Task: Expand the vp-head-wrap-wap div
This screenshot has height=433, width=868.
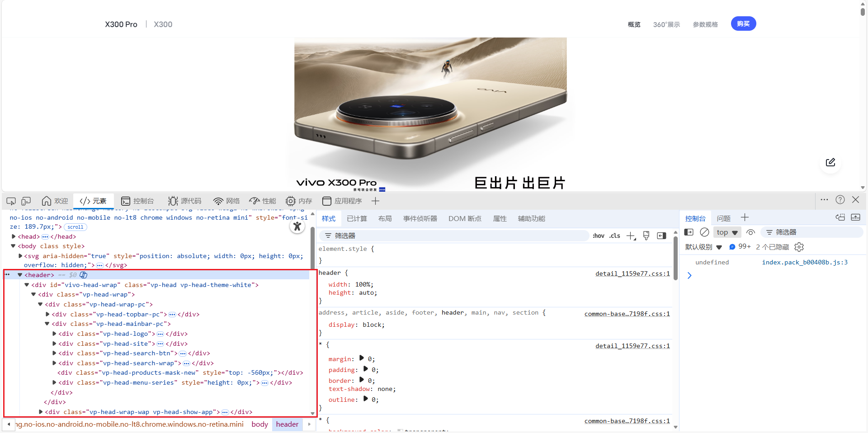Action: [41, 412]
